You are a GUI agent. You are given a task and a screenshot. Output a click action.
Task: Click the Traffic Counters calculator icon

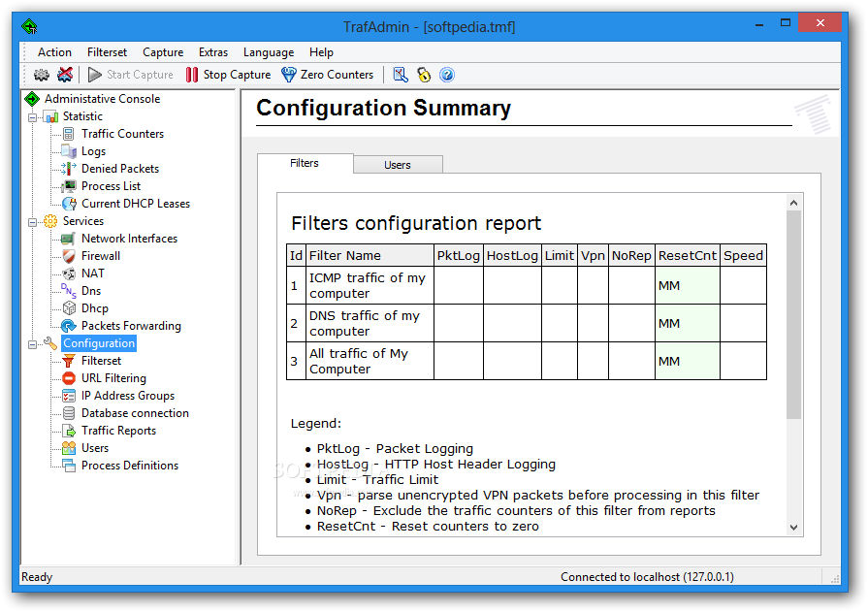pos(69,134)
